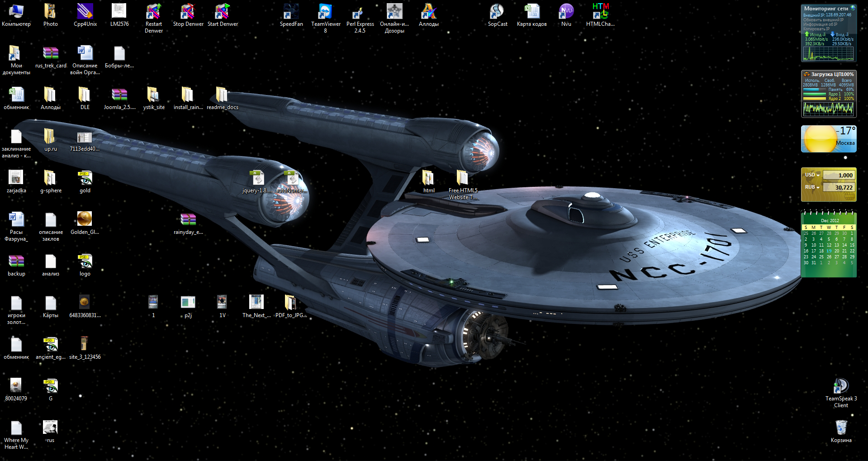Select the gold PSD file icon
The width and height of the screenshot is (868, 461).
tap(85, 181)
